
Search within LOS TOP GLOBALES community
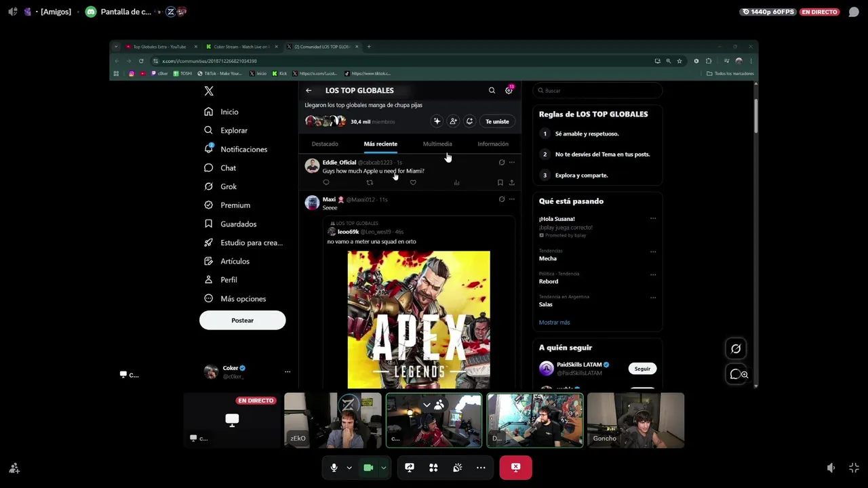[492, 90]
